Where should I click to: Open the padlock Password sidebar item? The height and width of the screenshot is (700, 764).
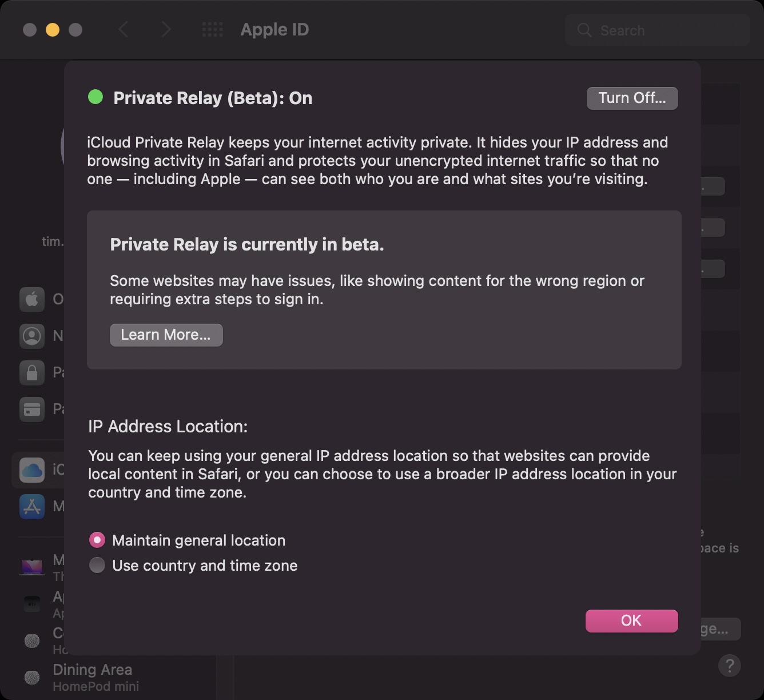point(32,372)
